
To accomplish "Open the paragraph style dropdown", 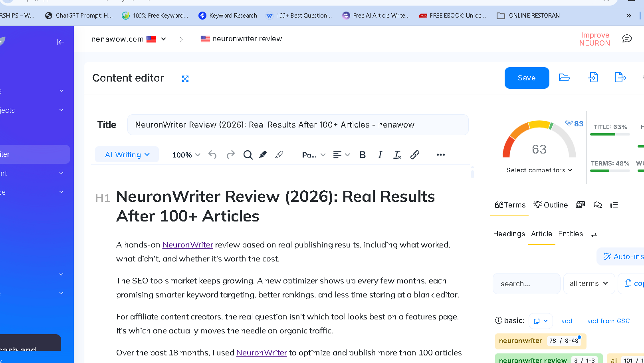I will tap(314, 155).
